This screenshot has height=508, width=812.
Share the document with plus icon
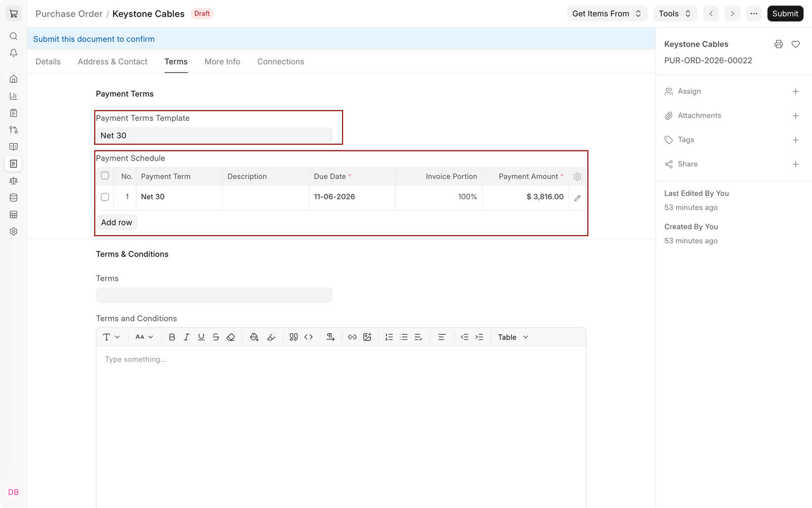[x=796, y=164]
